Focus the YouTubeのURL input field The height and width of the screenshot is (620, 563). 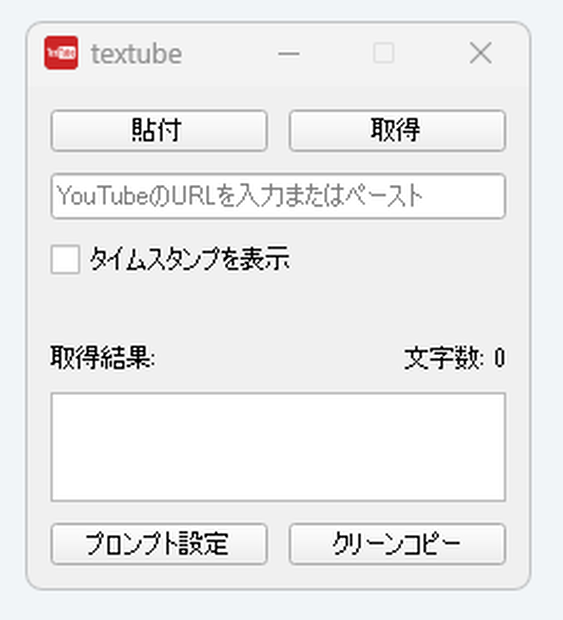coord(278,196)
